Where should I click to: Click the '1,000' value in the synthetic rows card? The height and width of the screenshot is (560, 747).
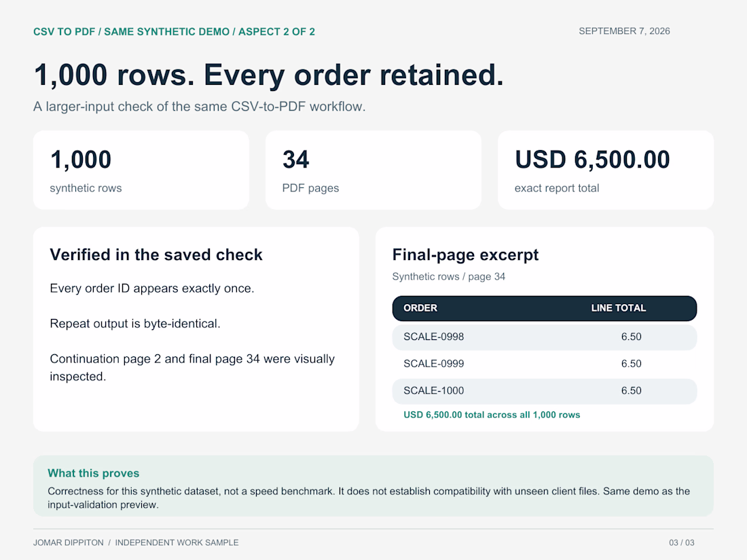click(x=81, y=160)
